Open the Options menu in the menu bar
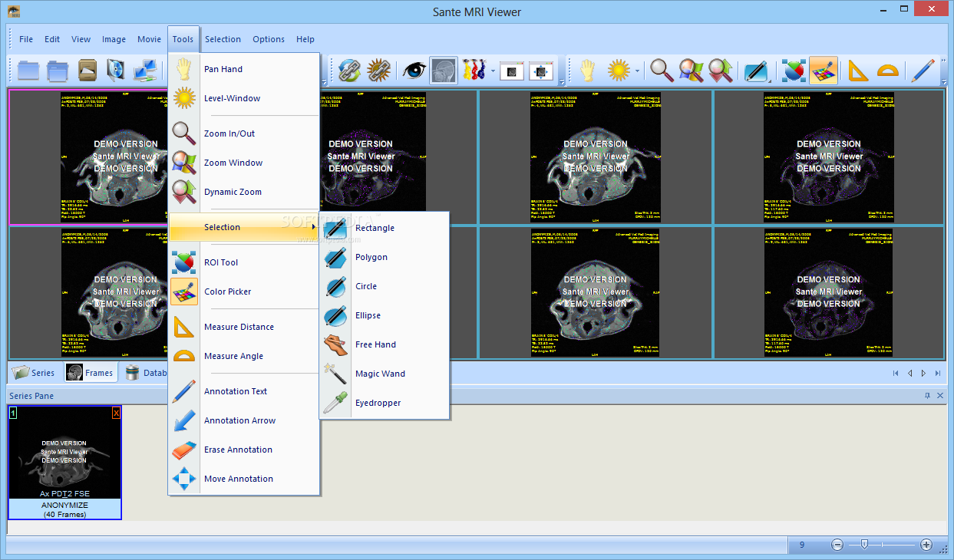Screen dimensions: 954x560 tap(269, 39)
